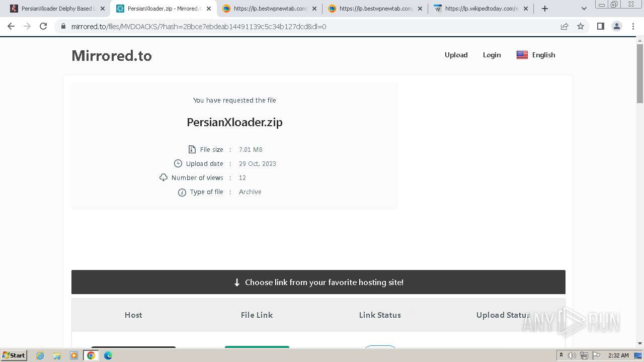Click the Link Status column header

click(x=380, y=315)
